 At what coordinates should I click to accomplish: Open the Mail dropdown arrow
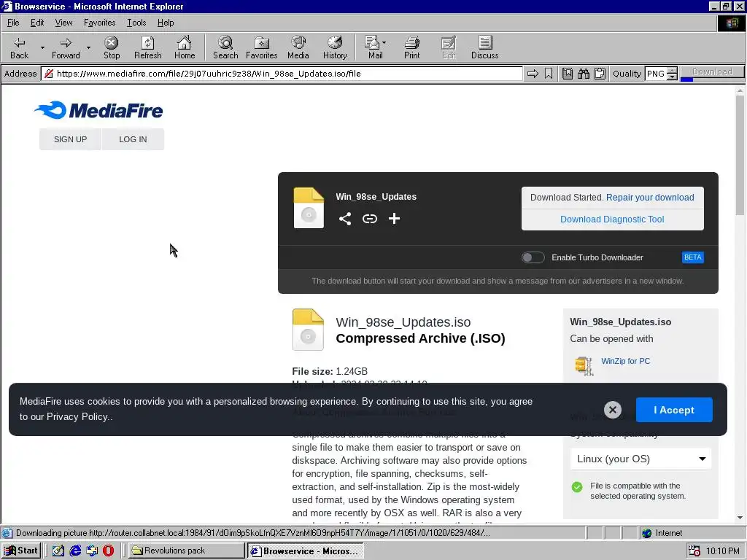(384, 43)
